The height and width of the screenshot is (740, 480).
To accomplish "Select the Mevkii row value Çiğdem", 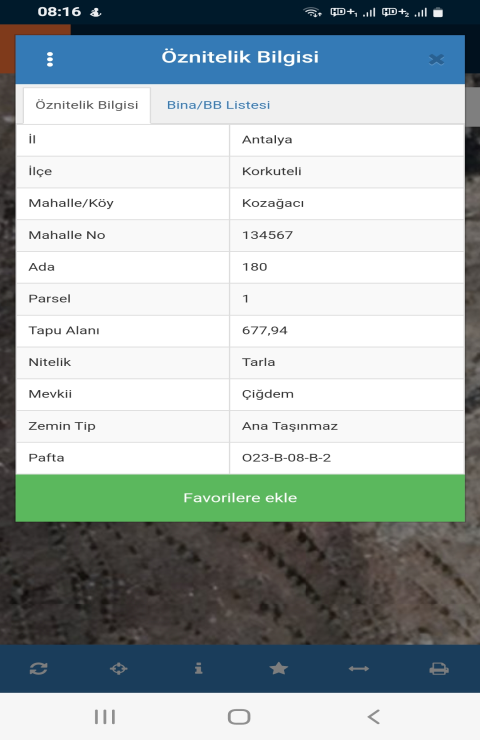I will [268, 394].
